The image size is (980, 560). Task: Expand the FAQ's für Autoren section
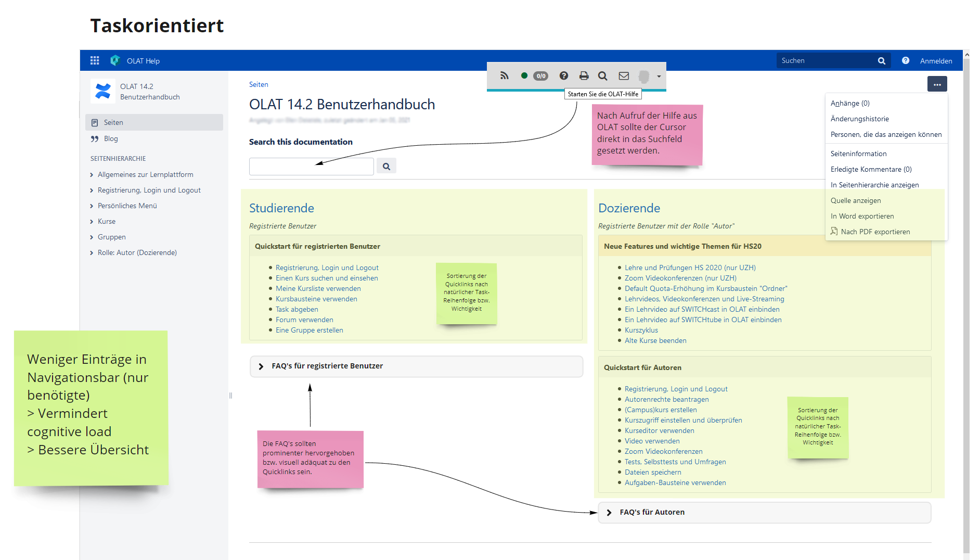609,513
